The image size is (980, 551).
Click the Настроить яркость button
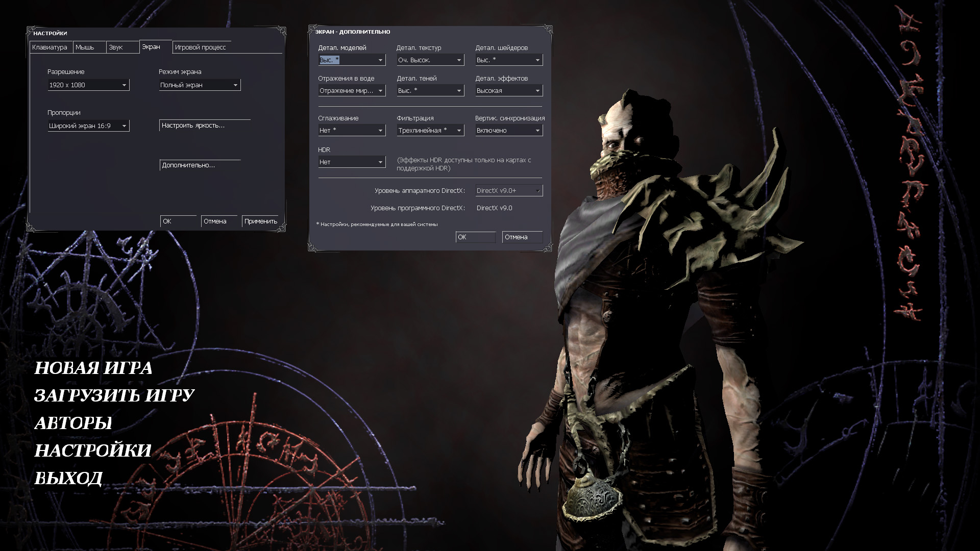click(204, 126)
